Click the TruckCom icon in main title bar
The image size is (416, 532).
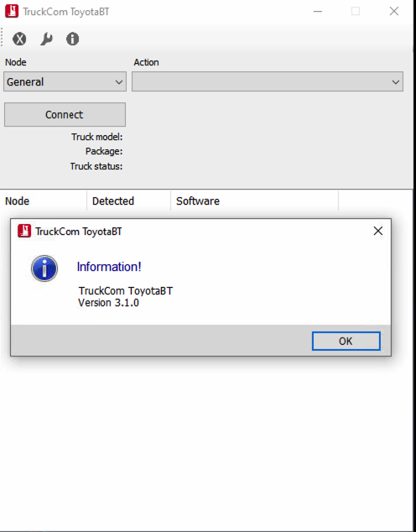(x=12, y=12)
